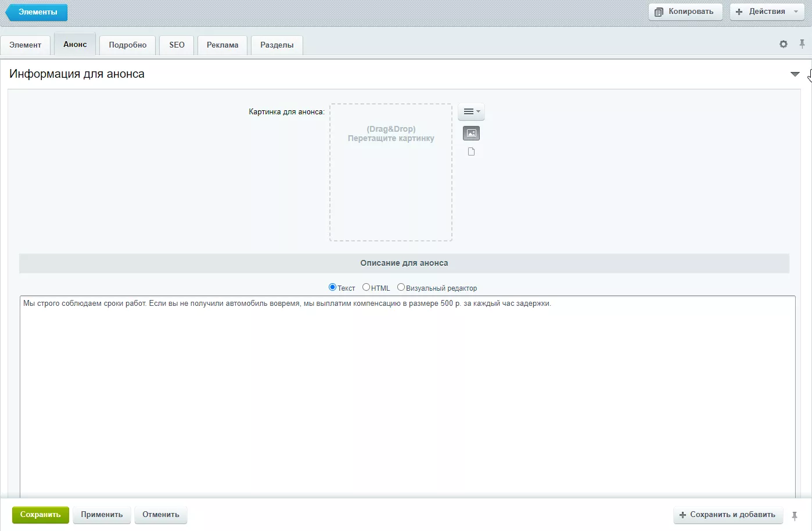
Task: Open the Действия dropdown
Action: coord(767,12)
